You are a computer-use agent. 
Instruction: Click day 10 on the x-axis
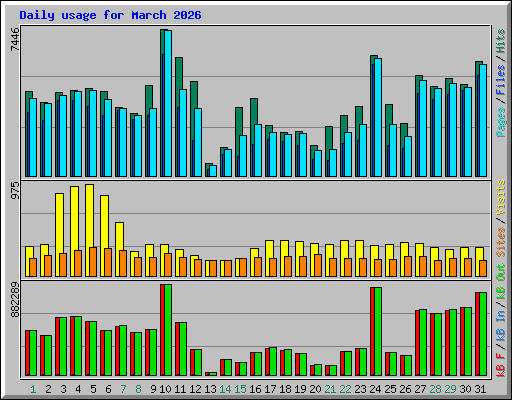[x=165, y=389]
